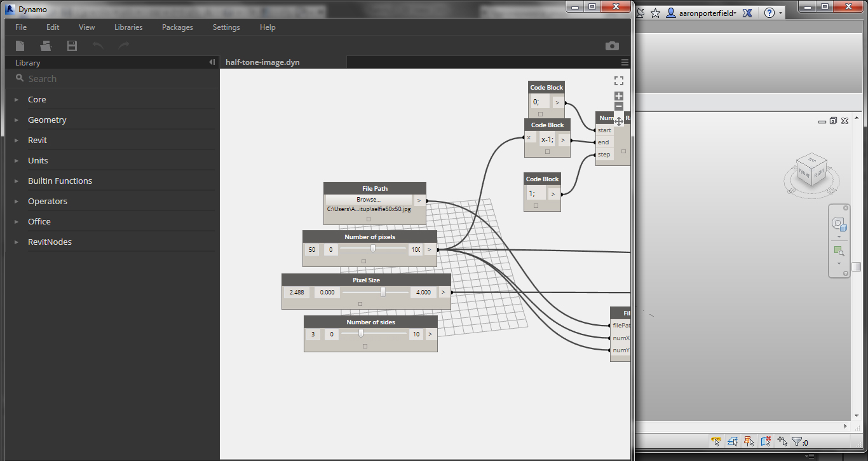Image resolution: width=868 pixels, height=461 pixels.
Task: Toggle preview square on the x-1; Code Block
Action: point(547,152)
